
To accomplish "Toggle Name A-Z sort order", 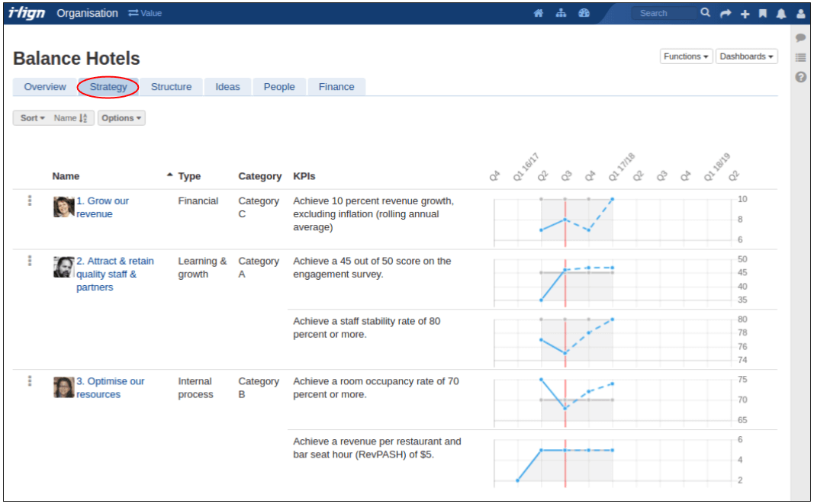I will coord(74,118).
